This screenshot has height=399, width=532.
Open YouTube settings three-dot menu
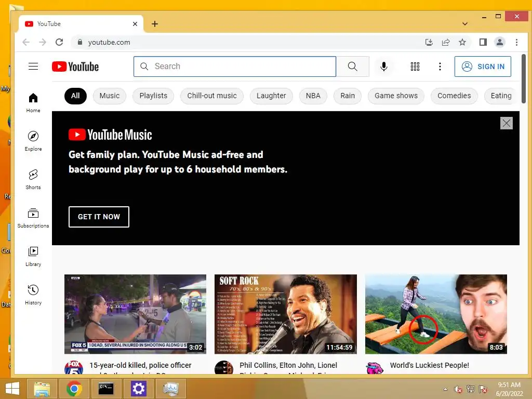[440, 66]
